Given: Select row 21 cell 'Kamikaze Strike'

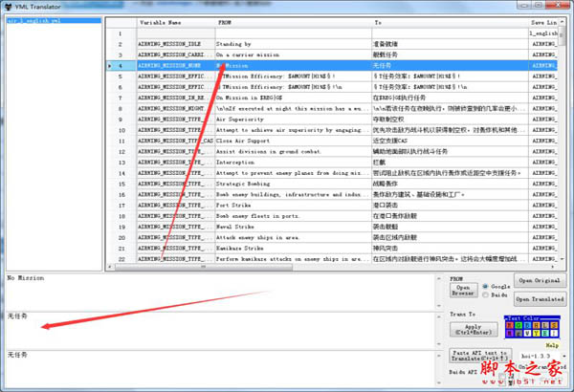Looking at the screenshot, I should (294, 249).
